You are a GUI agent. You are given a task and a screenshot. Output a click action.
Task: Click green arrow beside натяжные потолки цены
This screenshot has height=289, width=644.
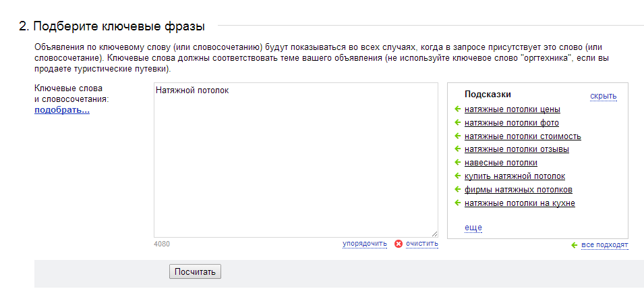click(x=458, y=109)
